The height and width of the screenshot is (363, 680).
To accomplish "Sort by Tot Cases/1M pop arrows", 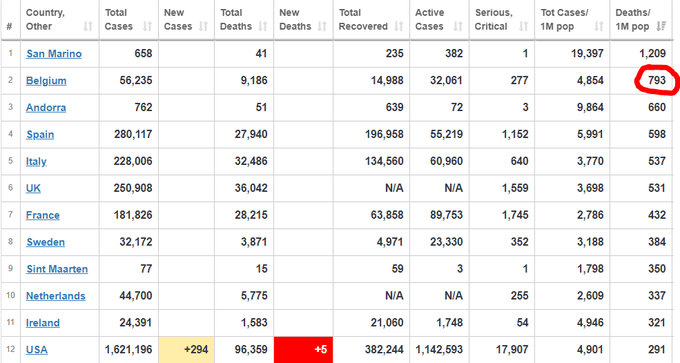I will coord(599,26).
